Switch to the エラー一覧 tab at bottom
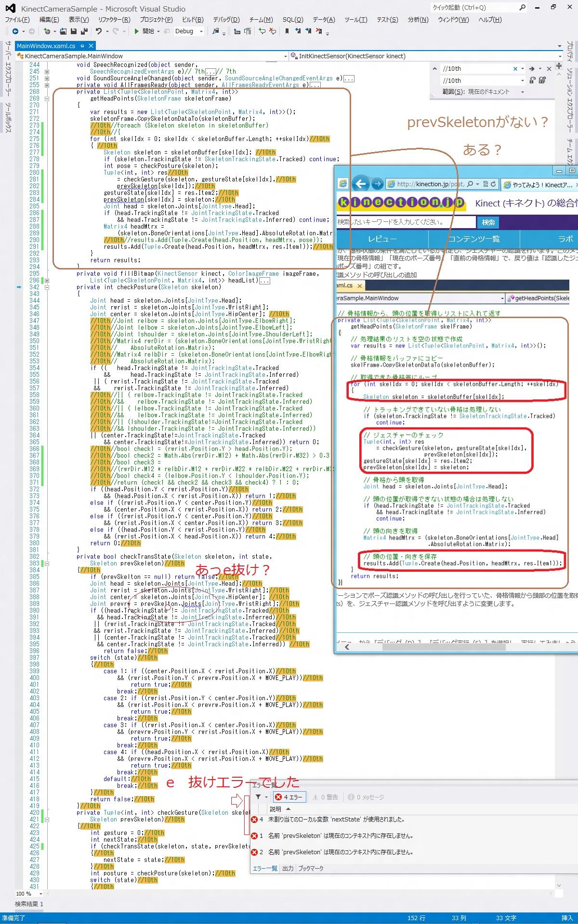Screen dimensions: 578x924 click(265, 868)
